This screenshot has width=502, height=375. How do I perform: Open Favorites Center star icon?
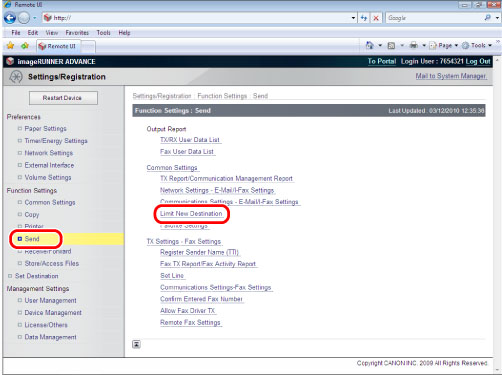click(10, 46)
